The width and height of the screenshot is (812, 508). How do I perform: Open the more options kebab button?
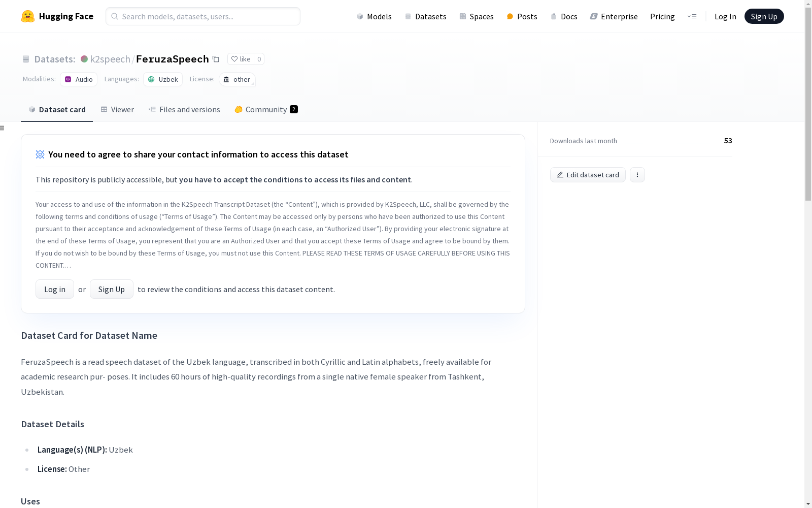(x=637, y=175)
